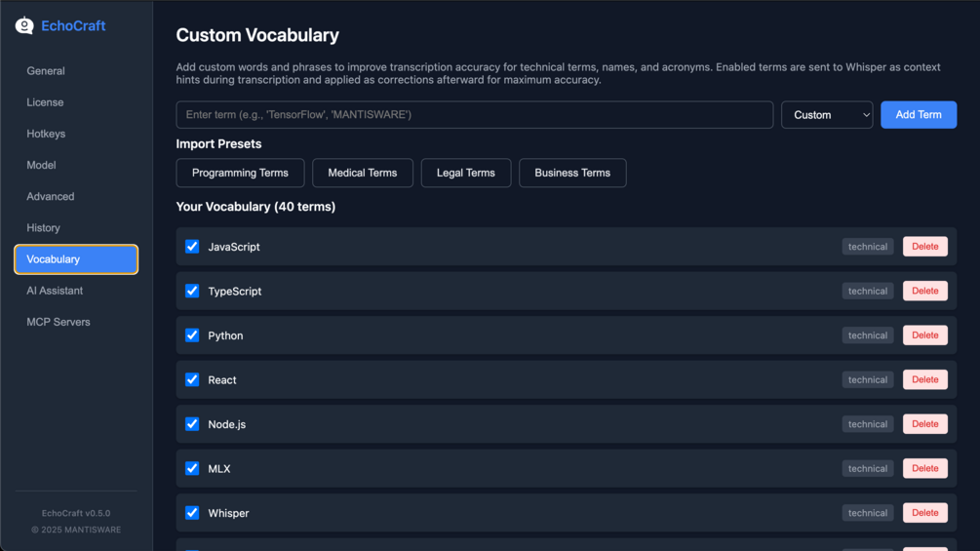This screenshot has width=980, height=551.
Task: Click the EchoCraft logo icon
Action: [x=24, y=25]
